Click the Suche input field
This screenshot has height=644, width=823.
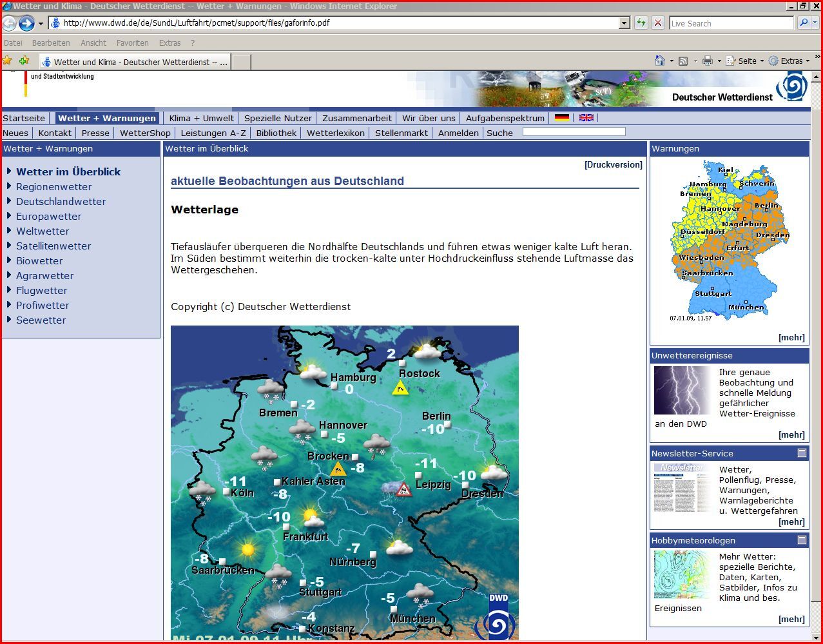coord(574,132)
